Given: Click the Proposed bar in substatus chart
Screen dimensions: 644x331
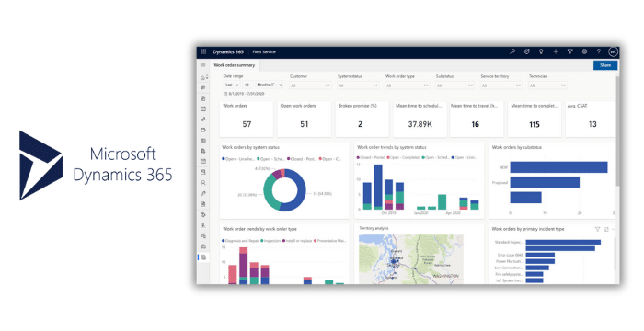Looking at the screenshot, I should (x=545, y=182).
